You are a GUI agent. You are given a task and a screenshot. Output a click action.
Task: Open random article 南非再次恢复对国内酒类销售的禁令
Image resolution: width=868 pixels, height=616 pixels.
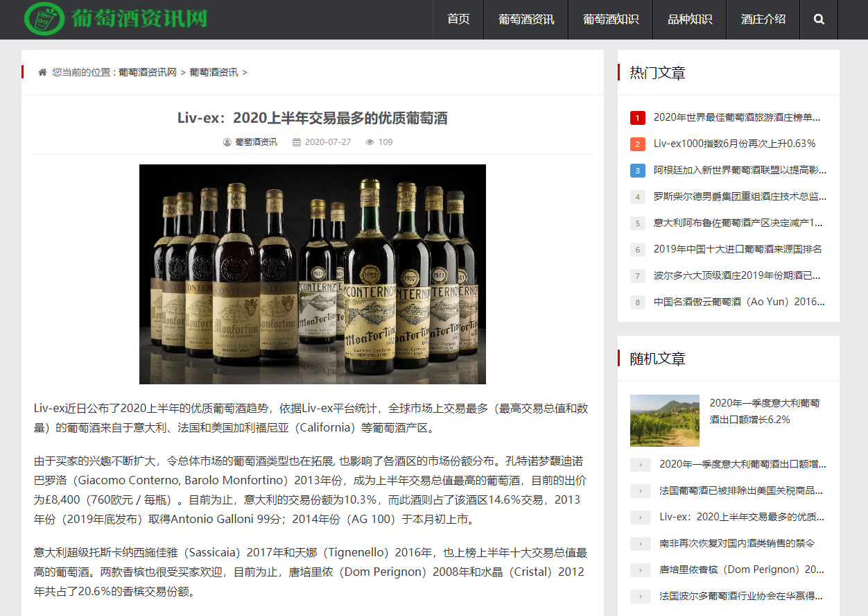(x=737, y=544)
